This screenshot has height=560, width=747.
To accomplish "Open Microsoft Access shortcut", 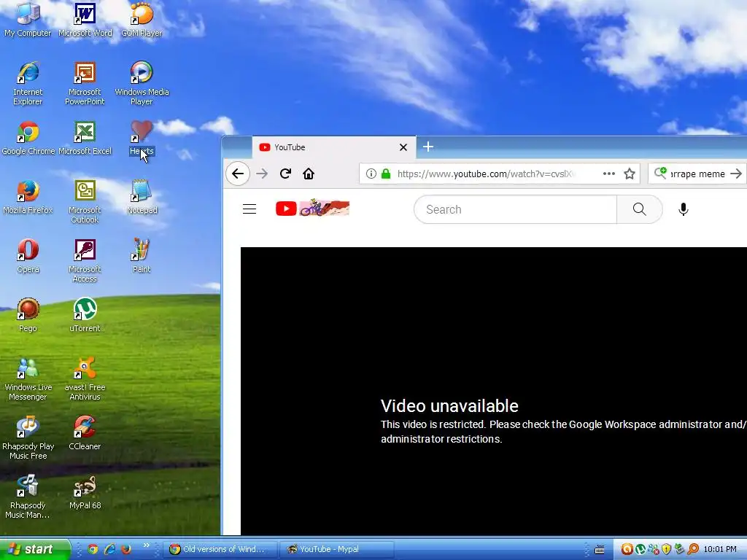I will 85,260.
